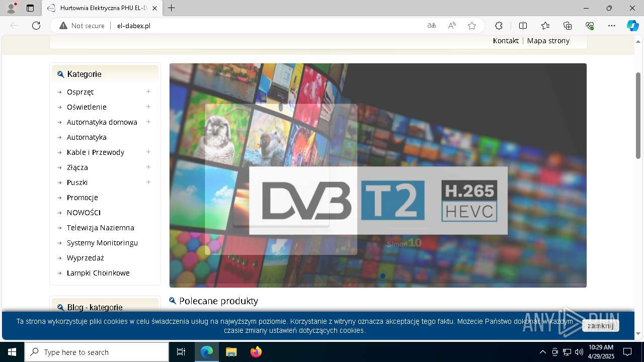Click the DVB-T2 HEVC banner image

point(378,175)
